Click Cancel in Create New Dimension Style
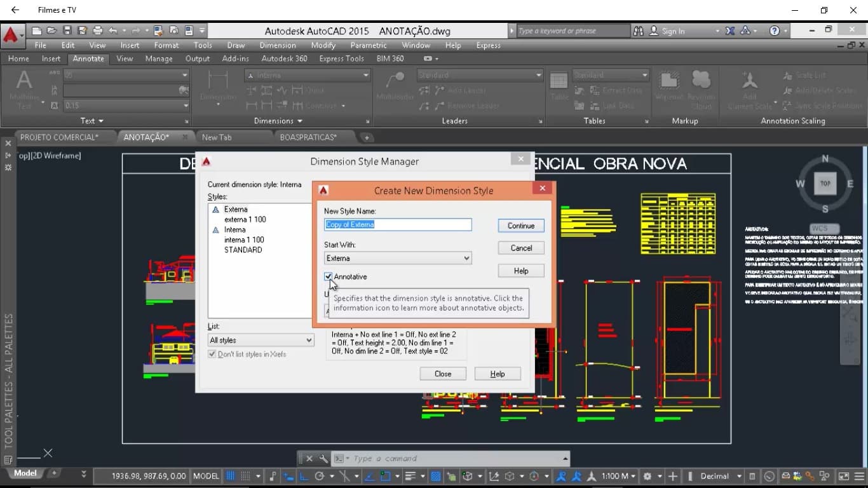The height and width of the screenshot is (488, 868). pyautogui.click(x=521, y=248)
